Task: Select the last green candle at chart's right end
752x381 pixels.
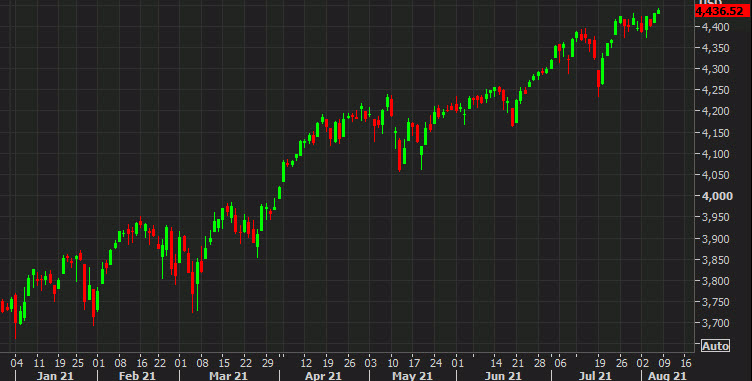Action: 658,11
